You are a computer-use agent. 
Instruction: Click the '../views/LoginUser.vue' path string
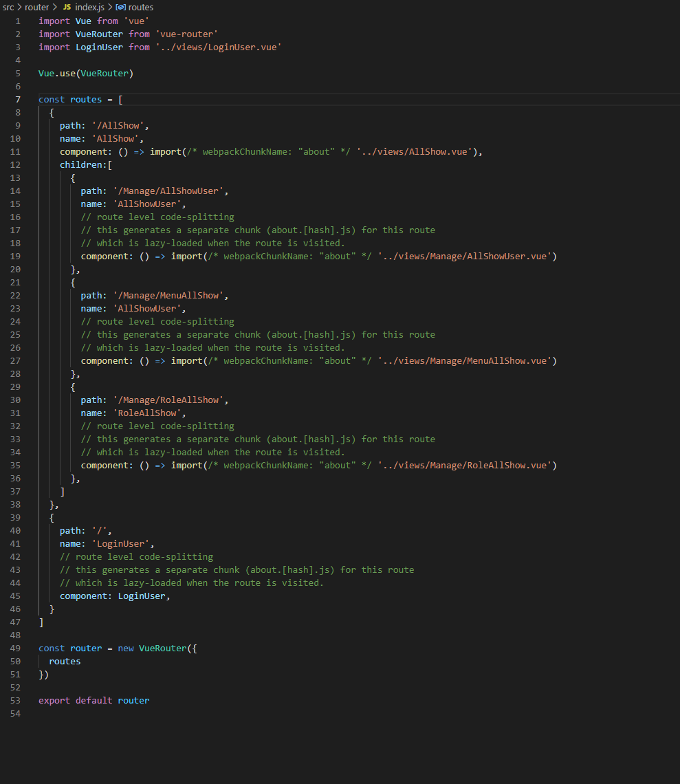click(219, 47)
